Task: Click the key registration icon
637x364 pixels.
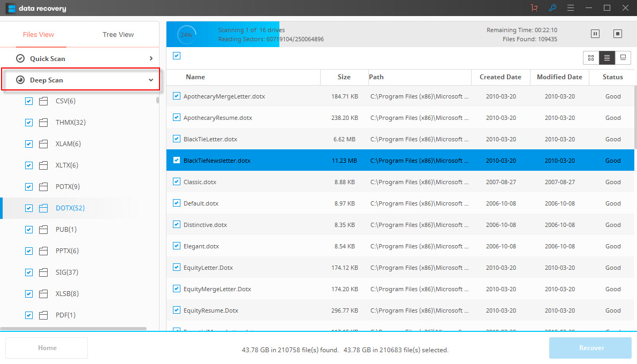Action: pyautogui.click(x=552, y=7)
